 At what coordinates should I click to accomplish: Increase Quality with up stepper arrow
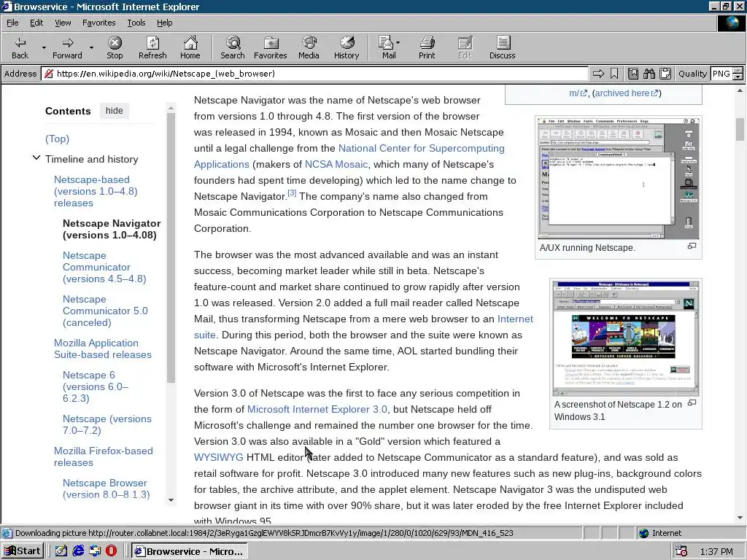click(738, 71)
